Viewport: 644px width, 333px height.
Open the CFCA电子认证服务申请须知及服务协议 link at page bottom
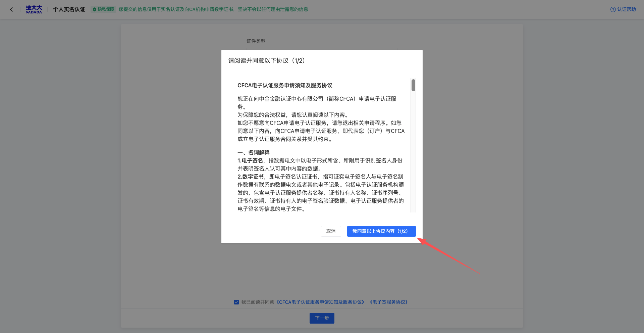(320, 302)
